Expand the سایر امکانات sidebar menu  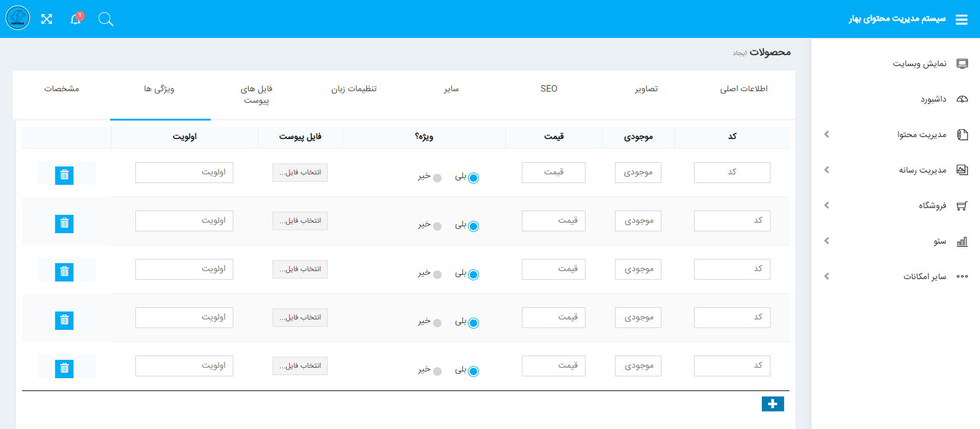[924, 277]
